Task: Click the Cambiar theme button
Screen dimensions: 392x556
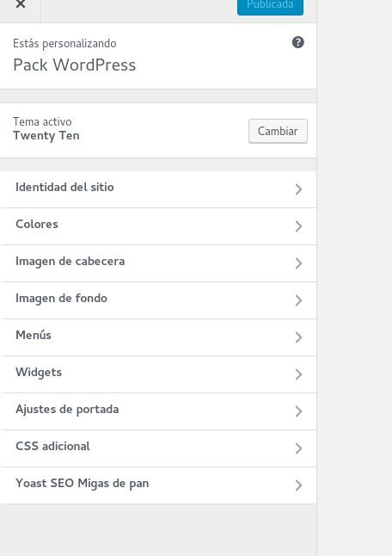Action: tap(278, 131)
